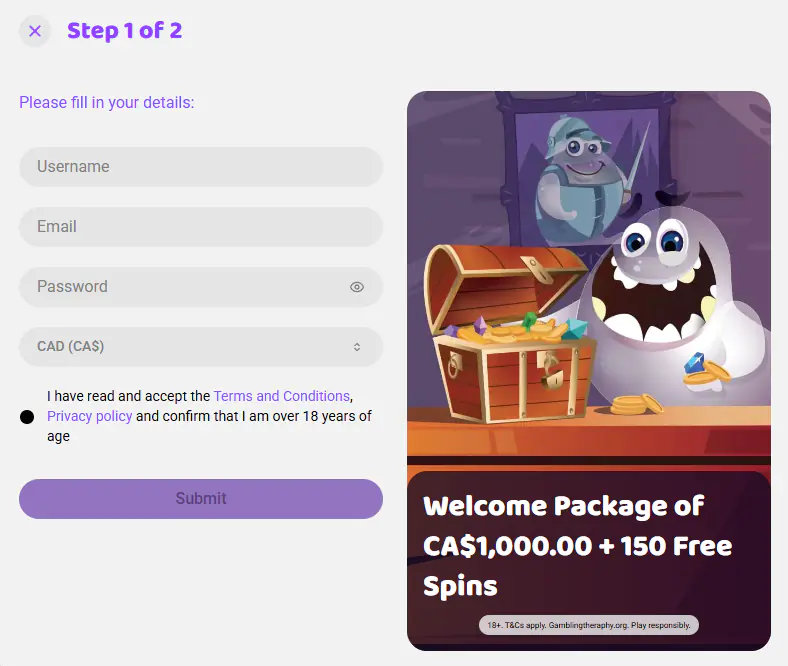This screenshot has height=666, width=788.
Task: Focus the Username input field
Action: click(201, 167)
